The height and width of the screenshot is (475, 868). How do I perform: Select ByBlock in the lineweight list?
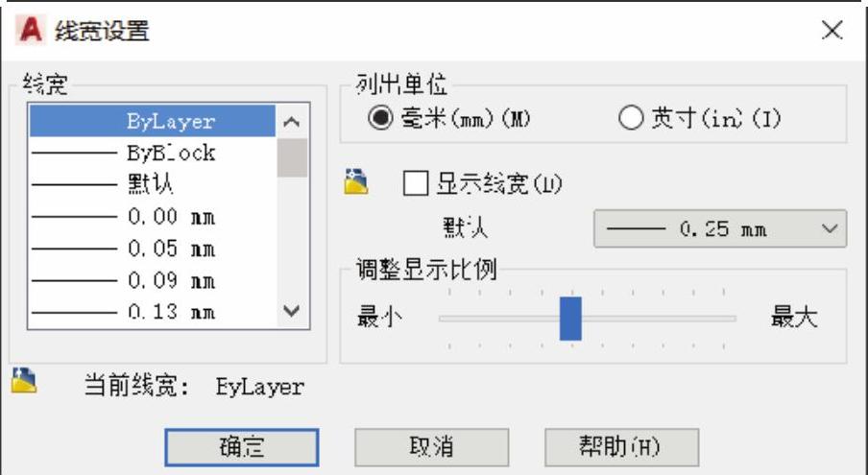(x=153, y=153)
